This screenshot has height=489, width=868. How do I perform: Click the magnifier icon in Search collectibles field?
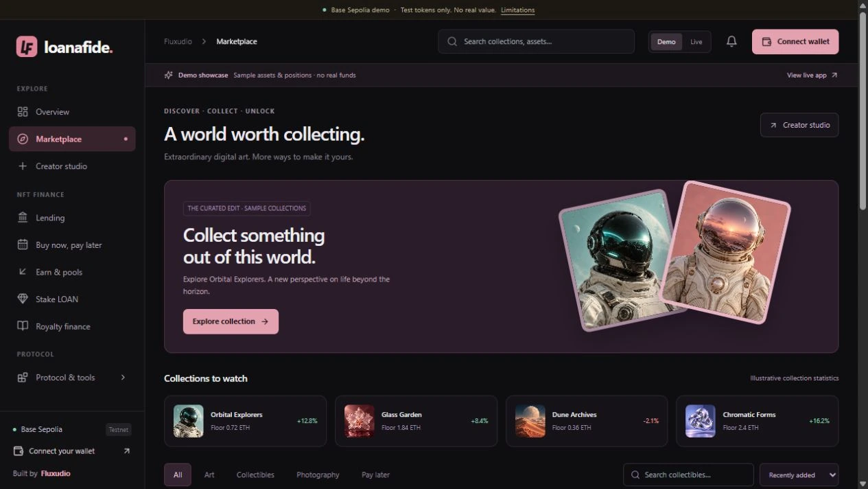pyautogui.click(x=635, y=475)
